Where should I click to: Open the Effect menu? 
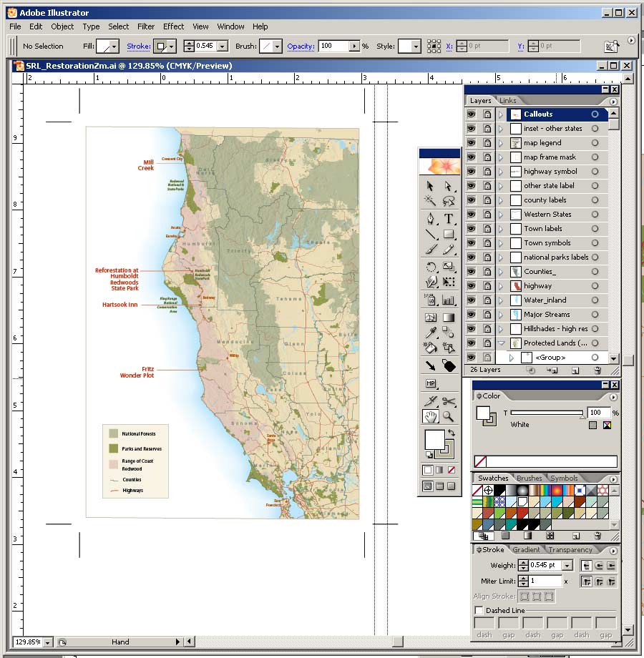click(x=173, y=26)
